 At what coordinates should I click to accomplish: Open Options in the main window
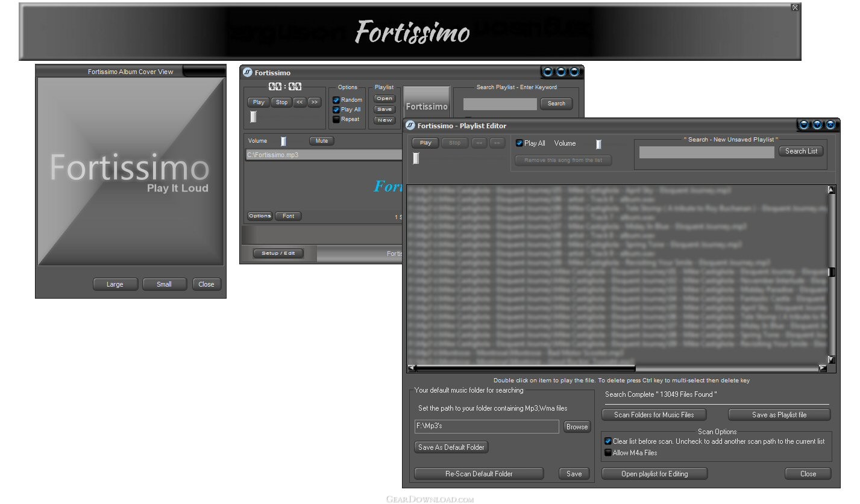tap(260, 216)
